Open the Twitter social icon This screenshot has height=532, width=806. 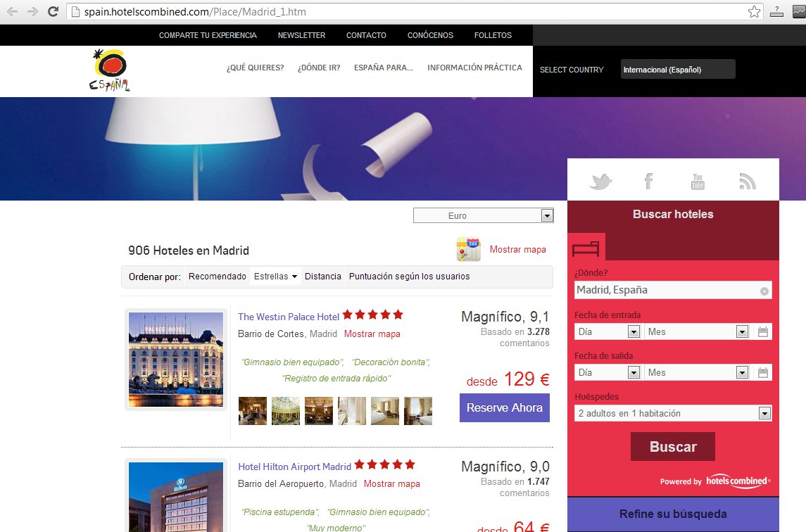(x=600, y=181)
